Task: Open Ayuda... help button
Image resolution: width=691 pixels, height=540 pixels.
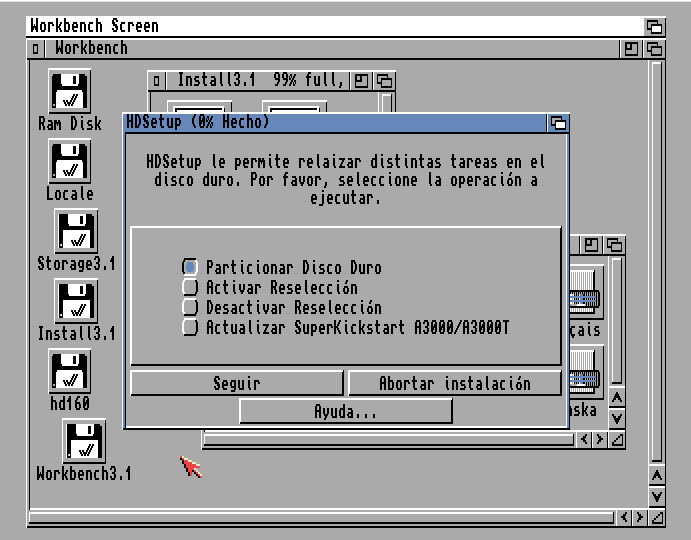Action: click(x=345, y=411)
